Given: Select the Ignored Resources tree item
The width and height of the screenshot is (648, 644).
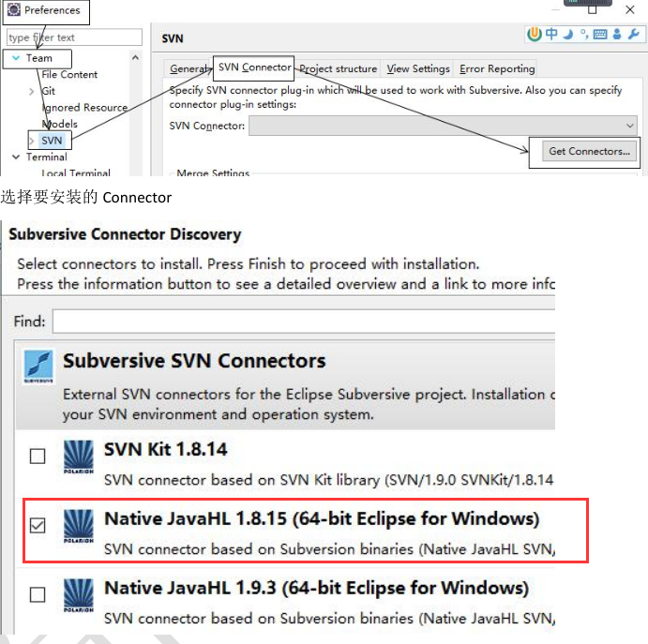Looking at the screenshot, I should click(x=84, y=108).
